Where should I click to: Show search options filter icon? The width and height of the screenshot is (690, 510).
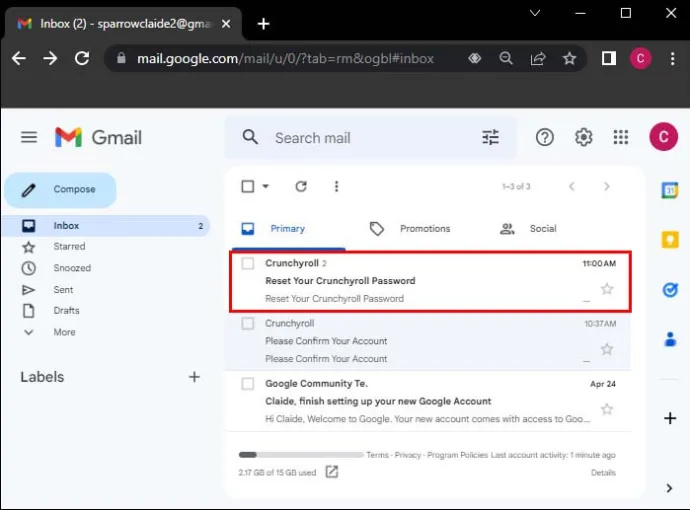(490, 137)
